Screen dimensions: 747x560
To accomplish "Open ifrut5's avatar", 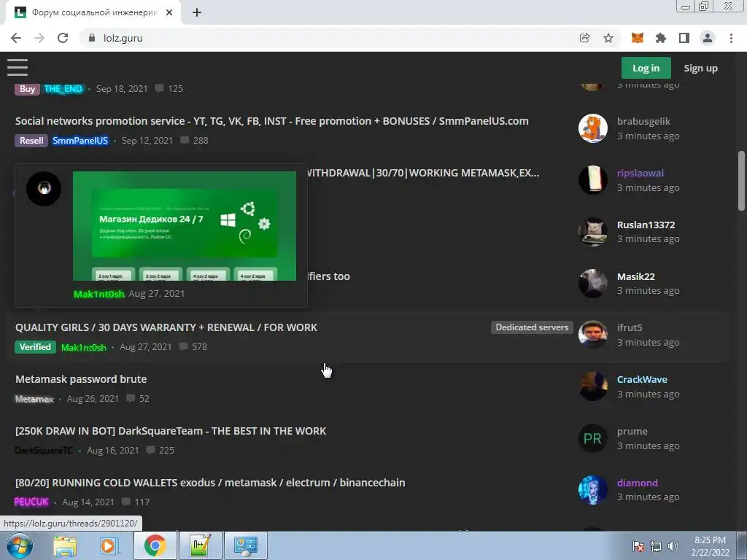I will click(x=592, y=335).
